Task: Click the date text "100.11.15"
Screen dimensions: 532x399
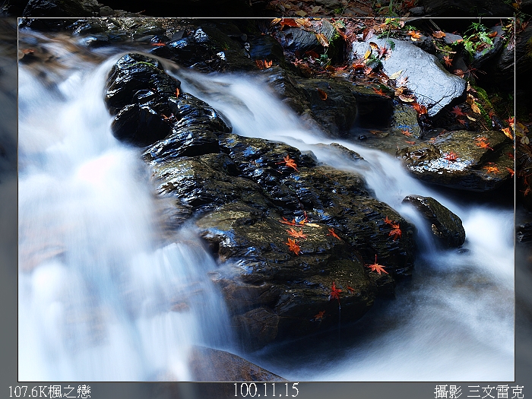Action: coord(266,390)
